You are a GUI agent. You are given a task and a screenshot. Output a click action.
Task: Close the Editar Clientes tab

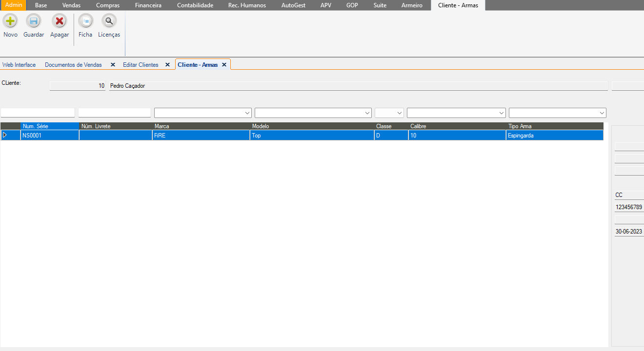point(167,65)
